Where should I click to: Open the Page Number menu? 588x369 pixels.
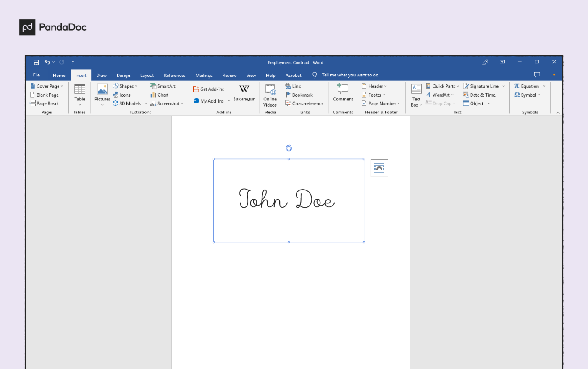pos(380,103)
